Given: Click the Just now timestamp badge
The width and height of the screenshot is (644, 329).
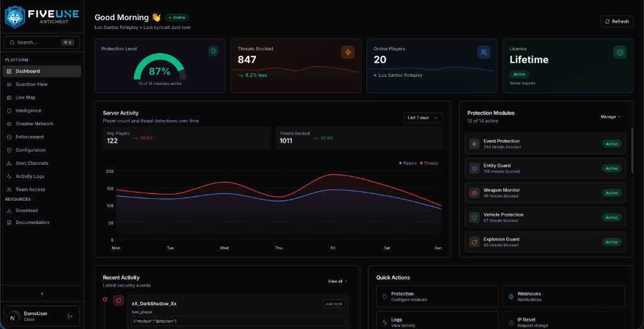Looking at the screenshot, I should 333,304.
